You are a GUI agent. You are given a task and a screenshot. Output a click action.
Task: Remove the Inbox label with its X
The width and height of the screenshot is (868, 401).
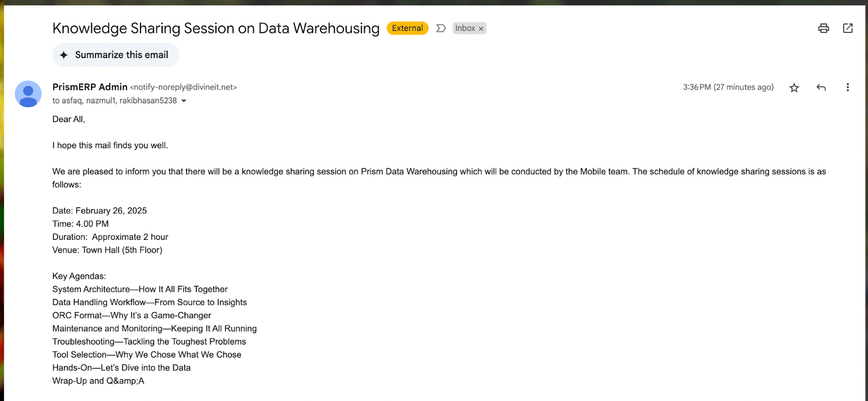[481, 29]
